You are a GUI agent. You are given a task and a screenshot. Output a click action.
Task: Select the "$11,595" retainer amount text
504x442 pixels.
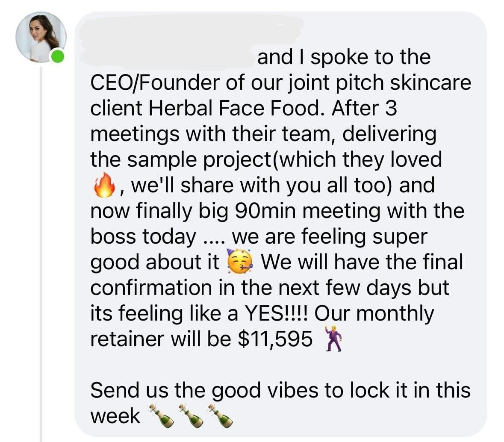click(x=275, y=339)
